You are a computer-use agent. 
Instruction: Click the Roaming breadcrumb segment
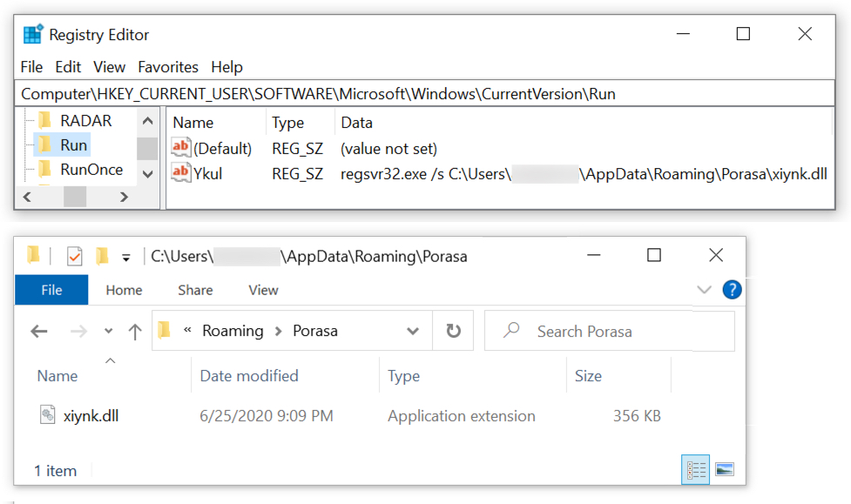click(x=233, y=331)
